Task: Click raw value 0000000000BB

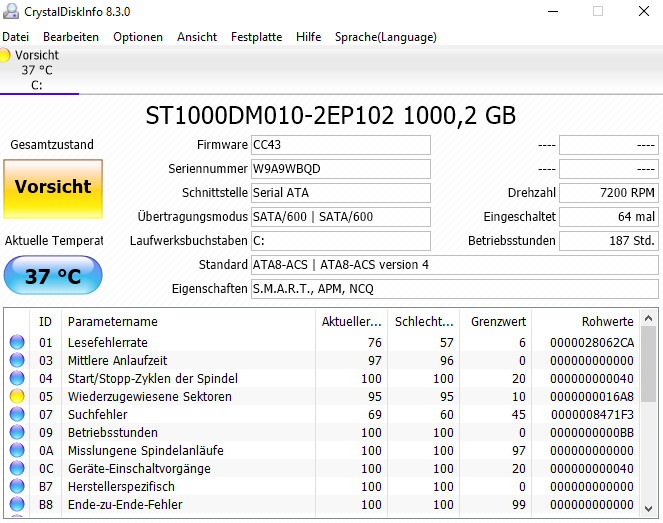Action: point(592,433)
